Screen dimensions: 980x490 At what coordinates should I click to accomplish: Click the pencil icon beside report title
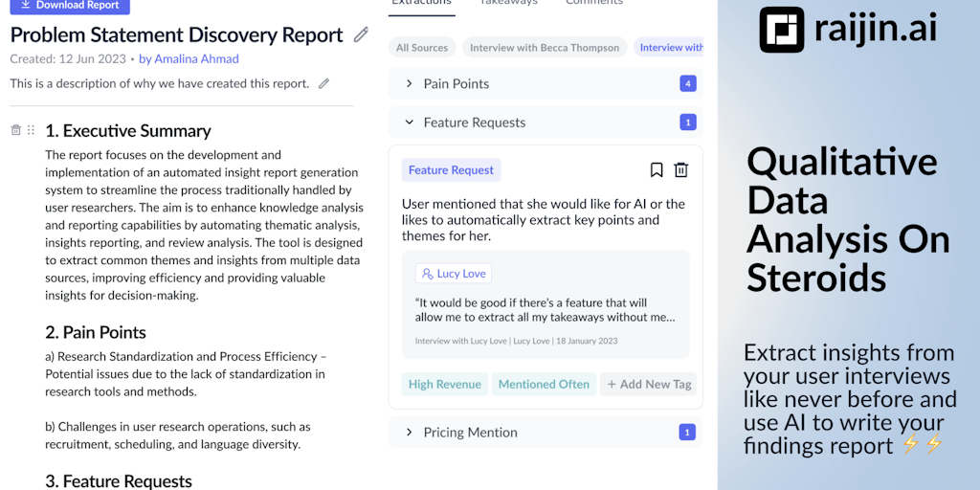click(361, 35)
